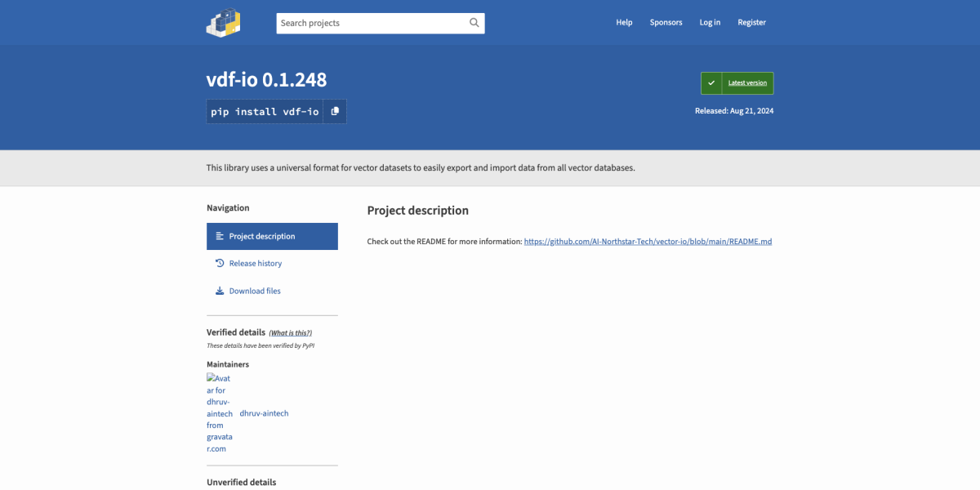The image size is (980, 490).
Task: Click the broken avatar image for dhruv-aintech
Action: point(219,413)
